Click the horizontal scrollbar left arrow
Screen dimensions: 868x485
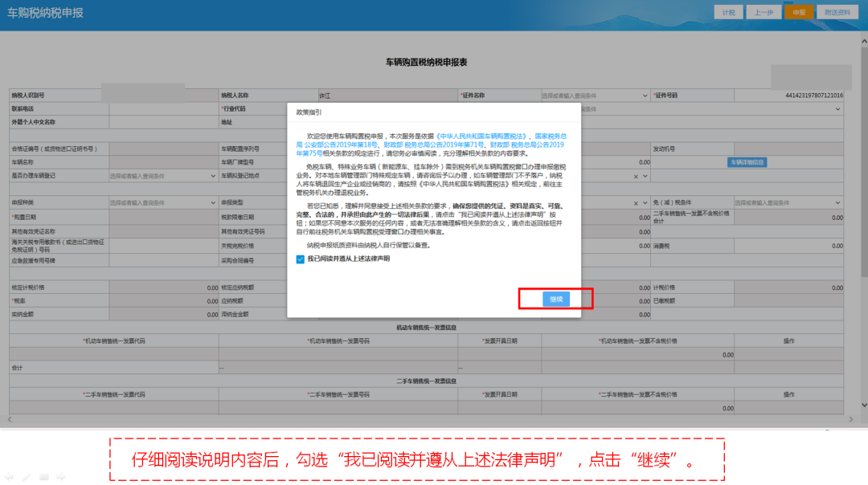point(10,420)
